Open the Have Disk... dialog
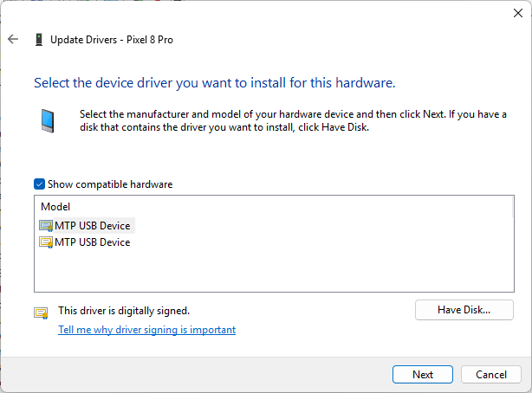Image resolution: width=532 pixels, height=393 pixels. [x=464, y=310]
